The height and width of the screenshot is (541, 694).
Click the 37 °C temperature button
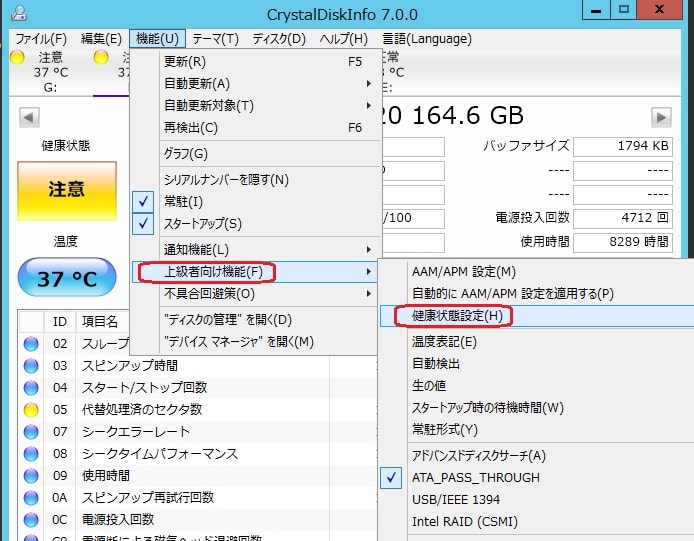67,278
